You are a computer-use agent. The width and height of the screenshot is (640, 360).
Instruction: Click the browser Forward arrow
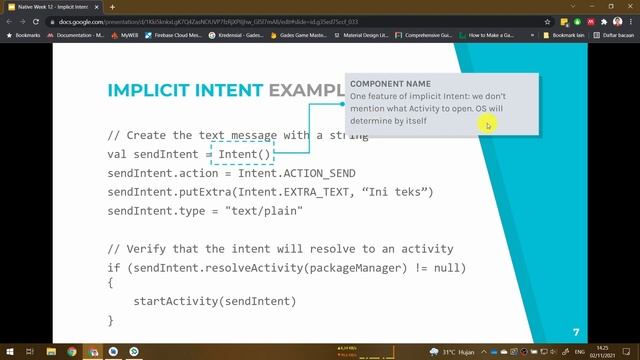click(x=22, y=22)
